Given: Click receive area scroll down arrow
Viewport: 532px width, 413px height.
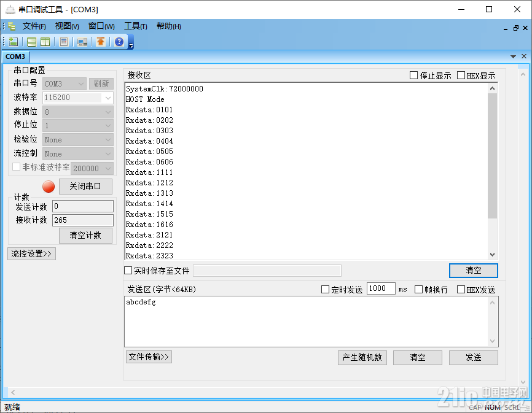Looking at the screenshot, I should pyautogui.click(x=492, y=255).
